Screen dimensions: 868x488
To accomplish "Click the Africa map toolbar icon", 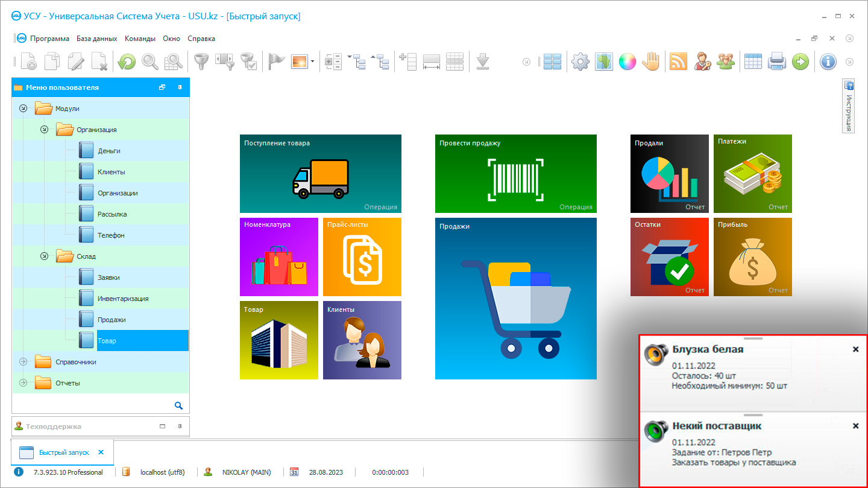I will 604,62.
